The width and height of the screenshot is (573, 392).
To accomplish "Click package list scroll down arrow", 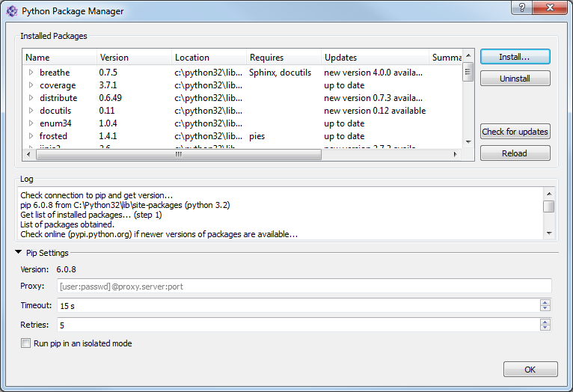I will click(x=468, y=142).
